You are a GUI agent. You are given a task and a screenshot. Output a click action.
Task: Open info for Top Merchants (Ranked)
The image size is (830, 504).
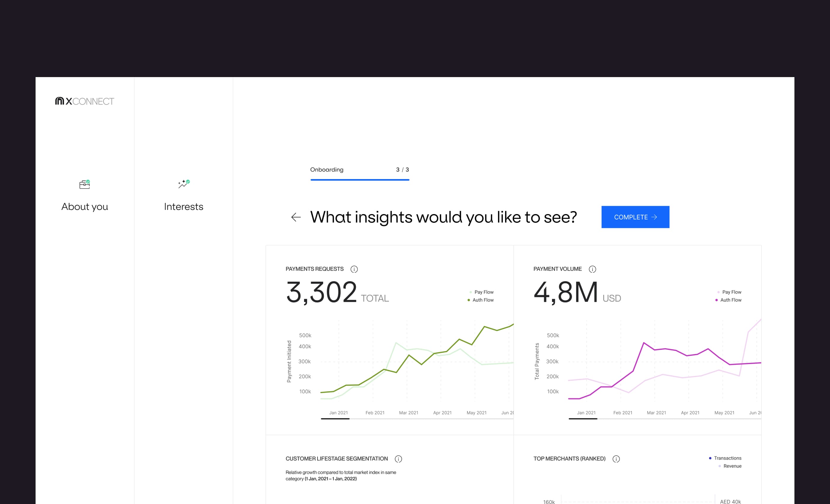(x=616, y=459)
